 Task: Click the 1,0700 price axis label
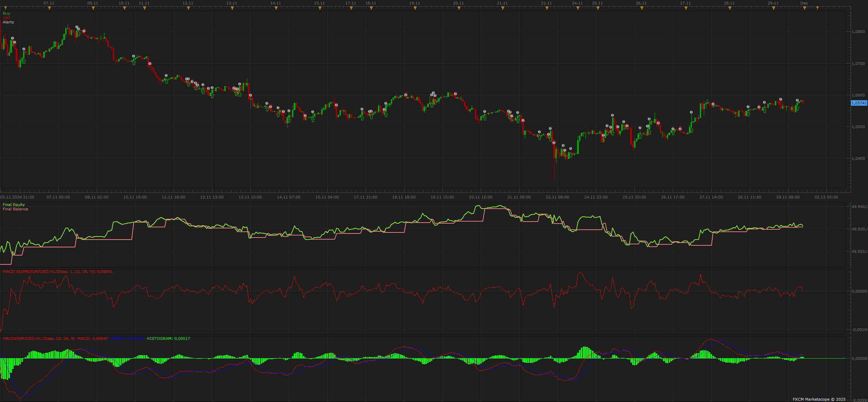point(858,64)
